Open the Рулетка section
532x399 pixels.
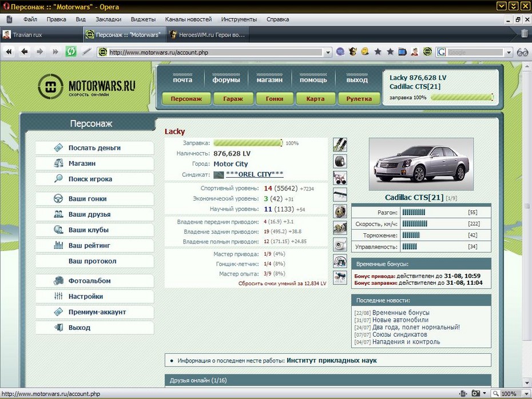click(x=359, y=99)
